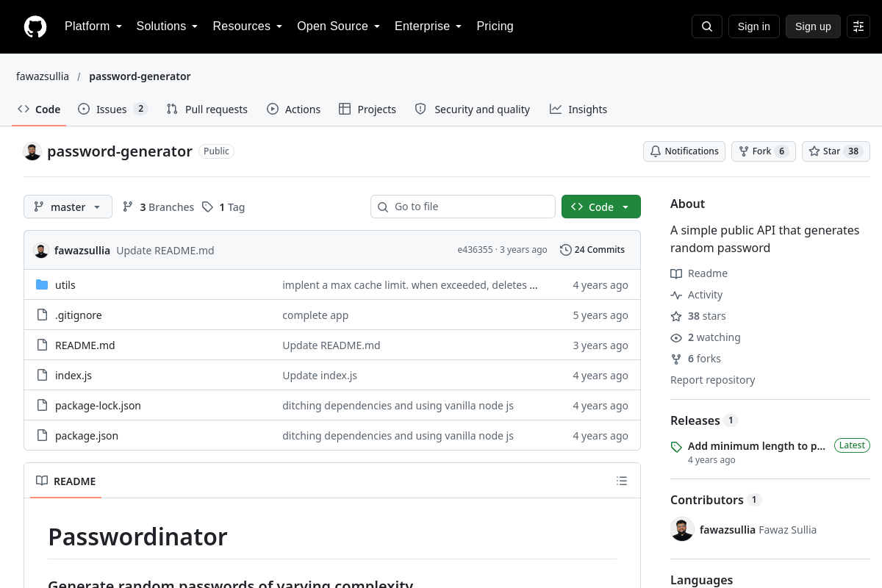Open the index.js file name
Image resolution: width=882 pixels, height=588 pixels.
(73, 375)
